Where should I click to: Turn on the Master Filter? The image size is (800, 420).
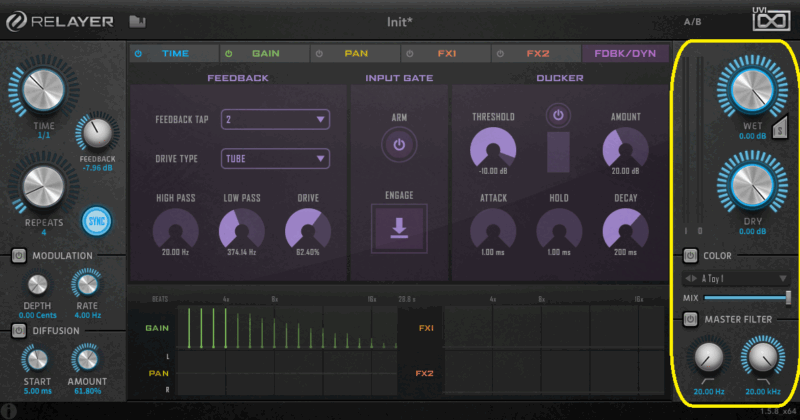click(690, 319)
